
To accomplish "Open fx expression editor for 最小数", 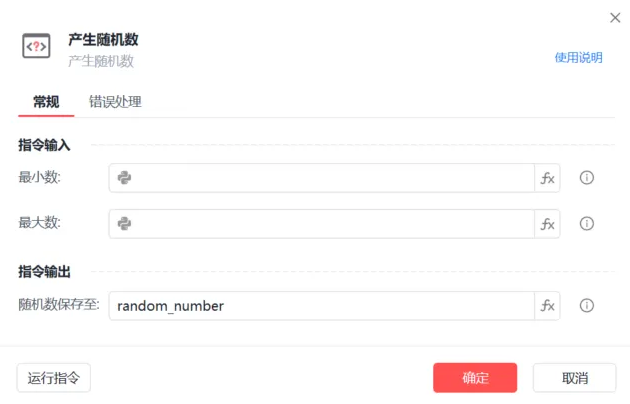I will click(547, 178).
